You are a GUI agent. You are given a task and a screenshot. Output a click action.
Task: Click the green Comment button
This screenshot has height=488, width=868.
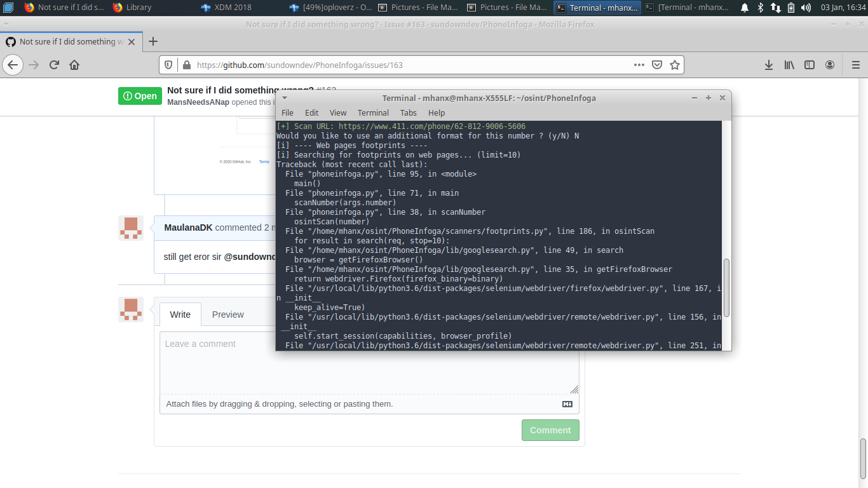tap(550, 430)
